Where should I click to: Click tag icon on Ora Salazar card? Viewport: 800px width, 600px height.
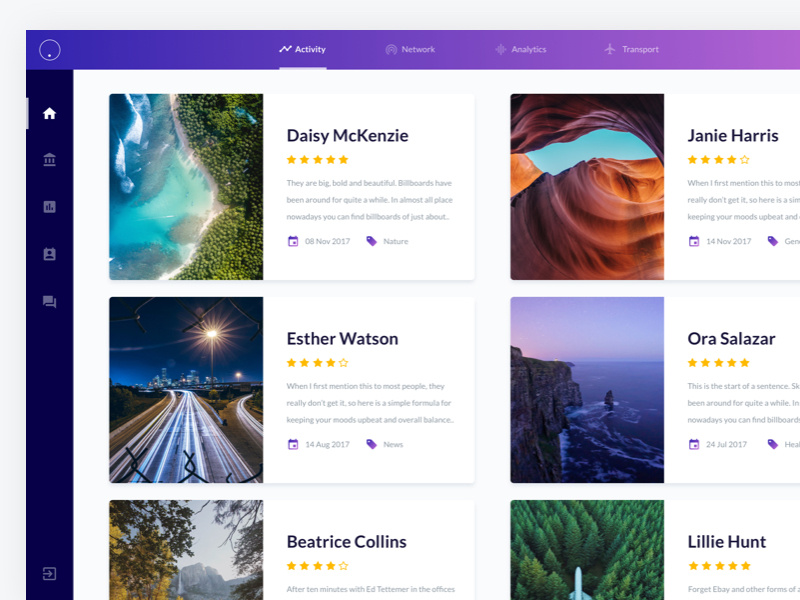click(x=772, y=444)
